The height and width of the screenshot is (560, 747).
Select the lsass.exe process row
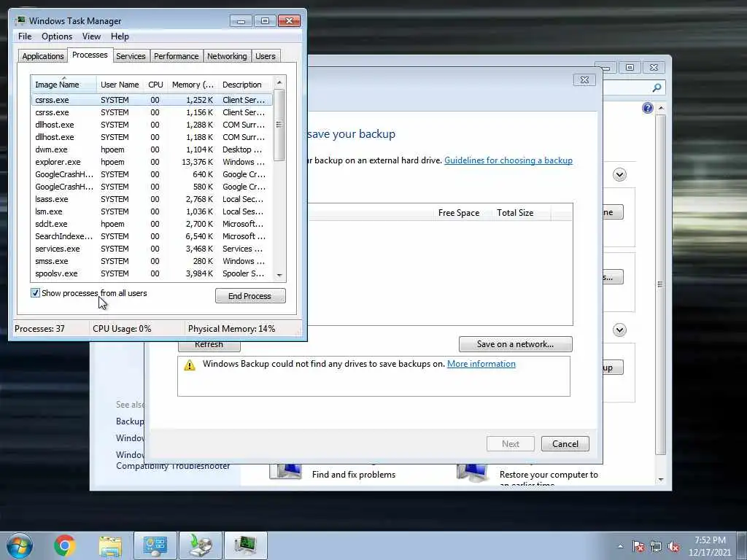152,199
